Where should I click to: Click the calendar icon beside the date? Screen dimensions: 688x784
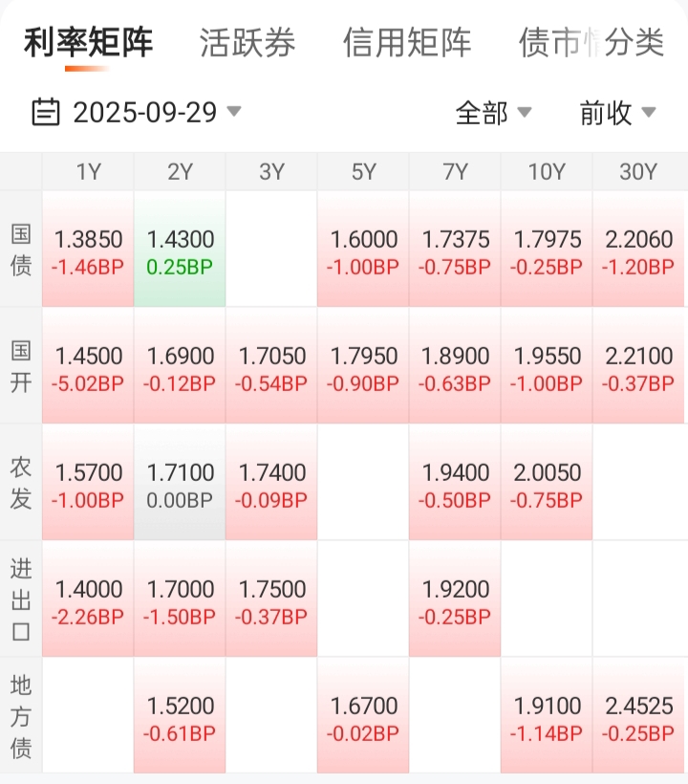click(46, 112)
